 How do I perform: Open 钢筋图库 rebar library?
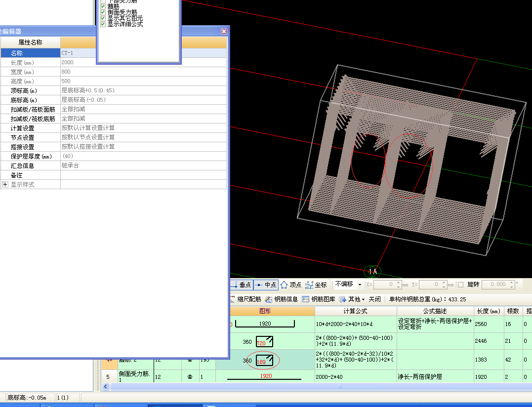pos(319,299)
